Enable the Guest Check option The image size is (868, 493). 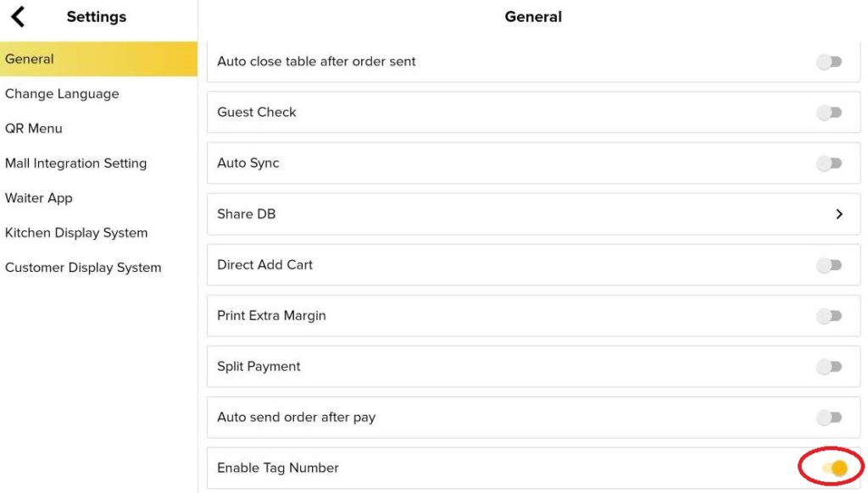pyautogui.click(x=828, y=112)
